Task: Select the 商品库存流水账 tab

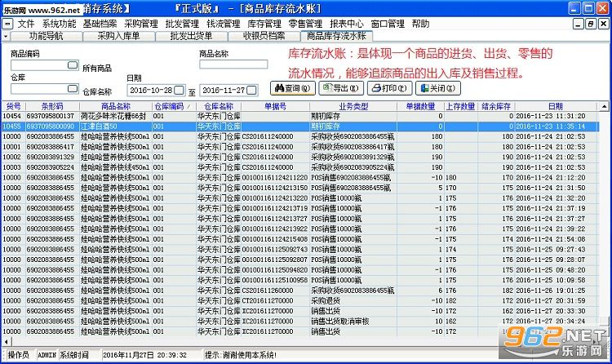Action: [x=336, y=37]
